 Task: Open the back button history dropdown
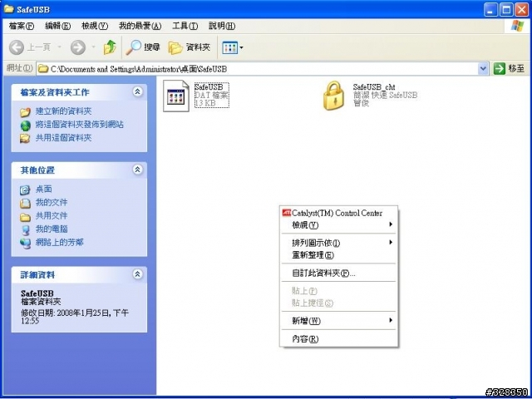click(x=59, y=47)
